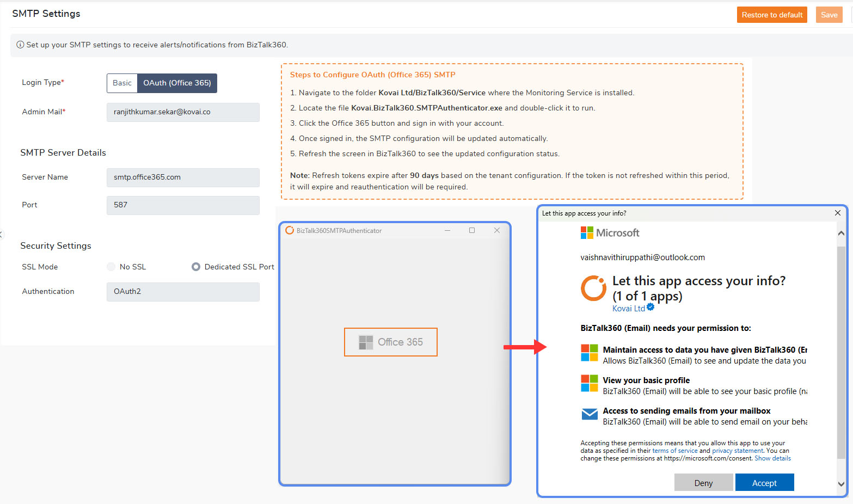Click the envelope icon for sending emails permission
853x504 pixels.
pyautogui.click(x=589, y=415)
